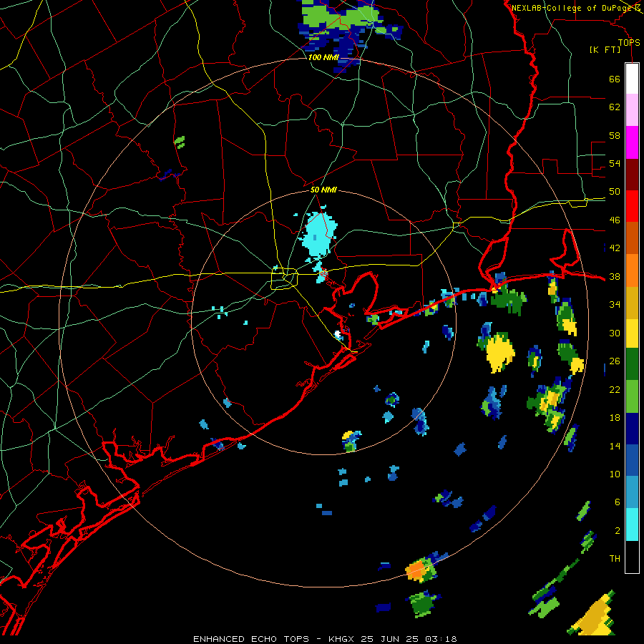Click the large cyan echo inside the 50 NMI ring
Screen dimensions: 644x644
click(319, 234)
